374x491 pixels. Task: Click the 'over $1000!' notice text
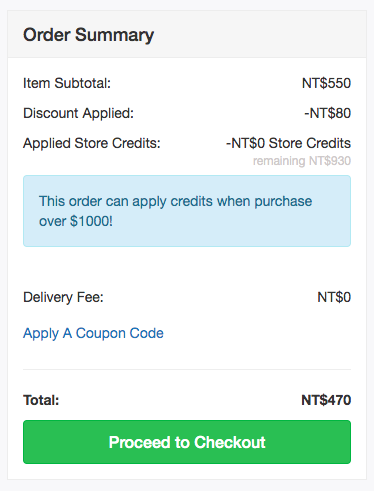(x=76, y=221)
